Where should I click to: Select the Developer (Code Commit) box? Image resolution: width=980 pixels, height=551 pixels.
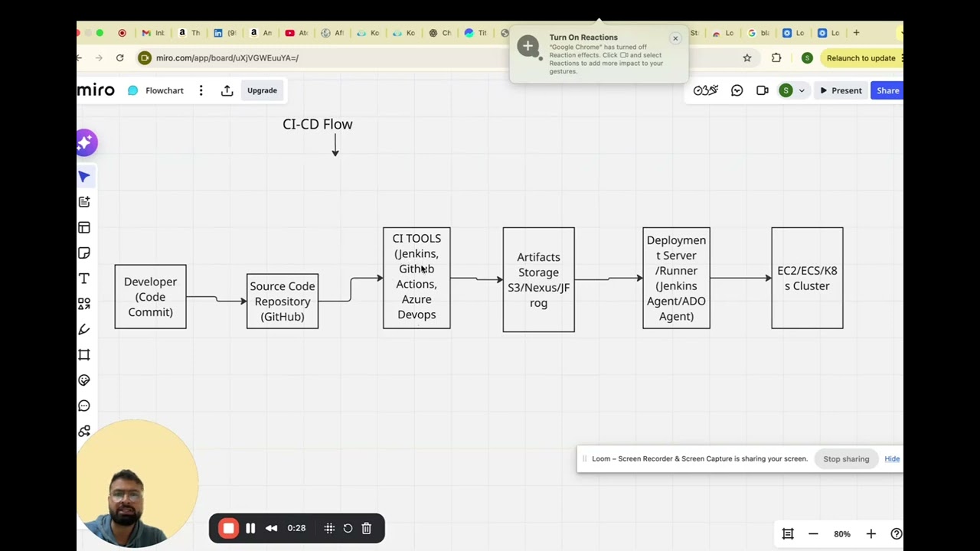[x=150, y=297]
